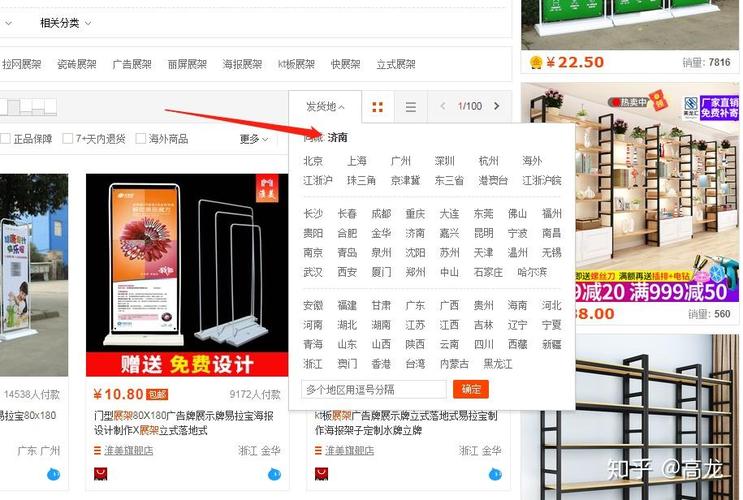Visit 淮美旗舰店 under kt板展架 product
Screen dimensions: 743x500
coord(349,451)
